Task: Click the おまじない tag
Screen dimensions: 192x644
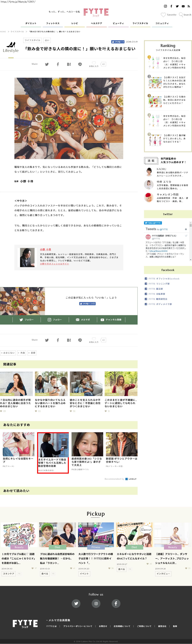Action: point(8,353)
